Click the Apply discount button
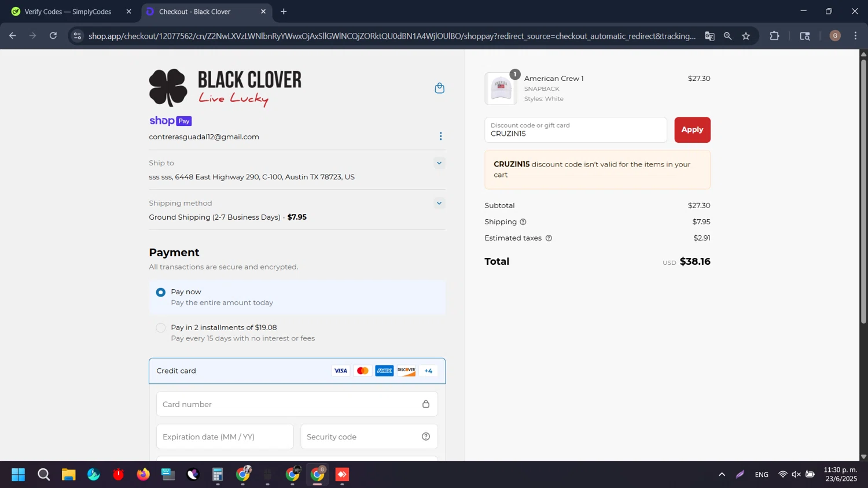This screenshot has height=488, width=868. tap(692, 130)
